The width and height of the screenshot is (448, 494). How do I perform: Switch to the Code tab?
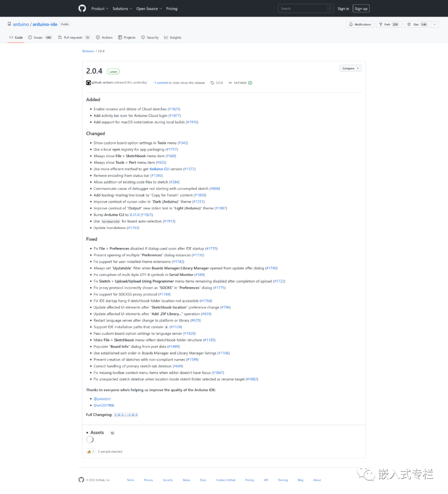point(16,37)
